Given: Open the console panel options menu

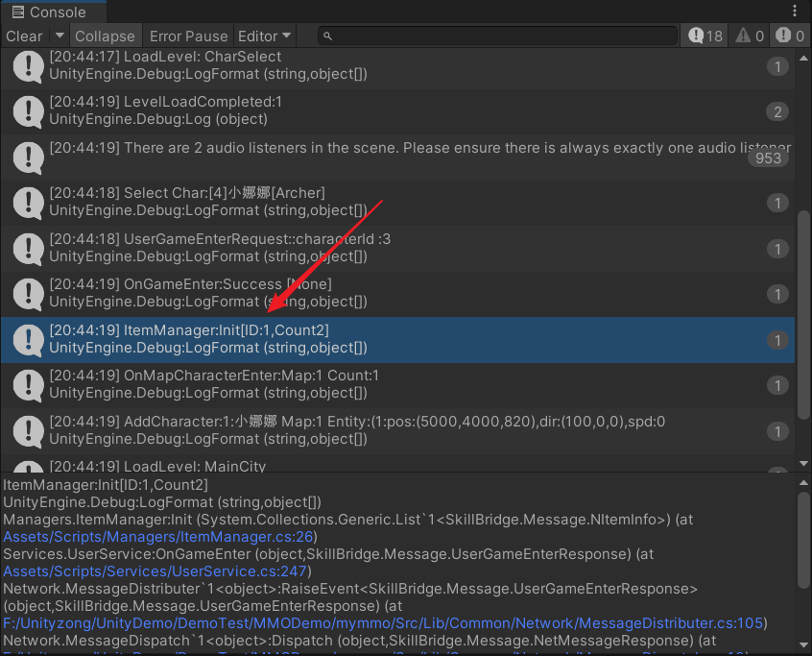Looking at the screenshot, I should (x=795, y=12).
